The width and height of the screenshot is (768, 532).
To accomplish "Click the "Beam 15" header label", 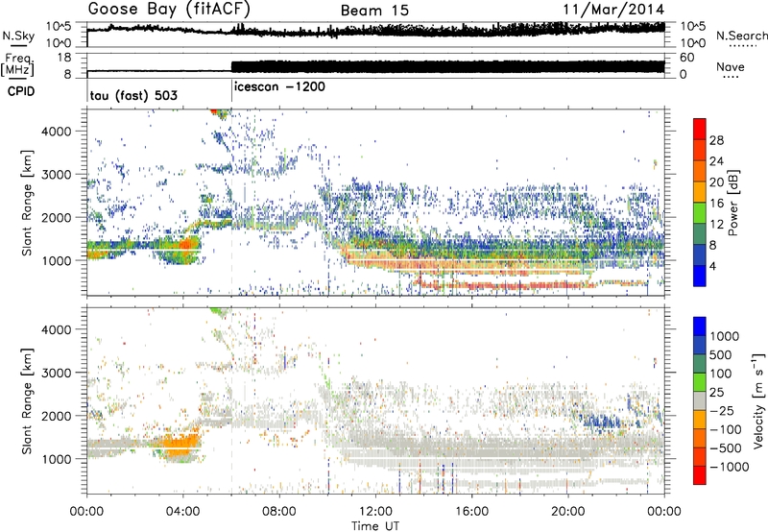I will [374, 11].
